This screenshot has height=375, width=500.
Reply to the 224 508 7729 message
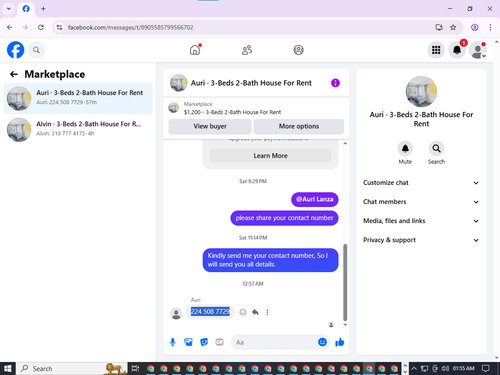point(255,312)
